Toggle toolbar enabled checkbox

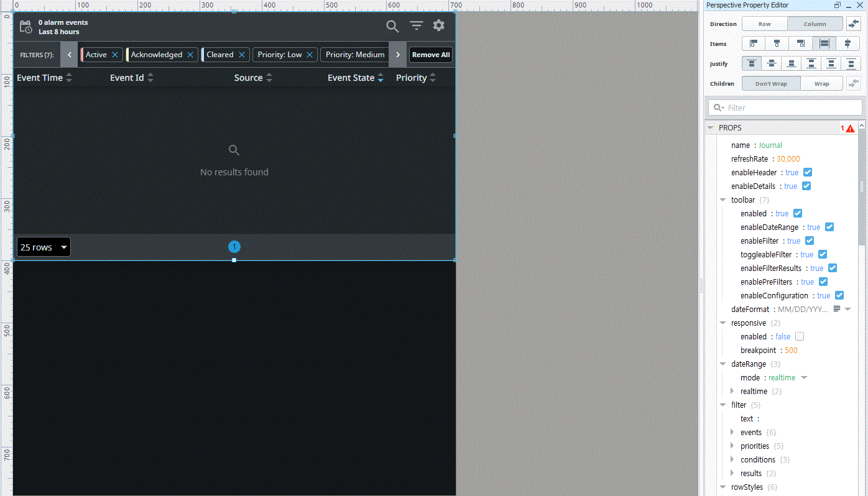coord(798,214)
